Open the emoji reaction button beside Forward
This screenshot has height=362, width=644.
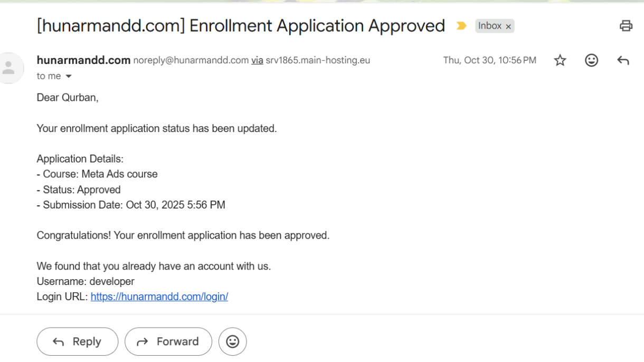232,341
